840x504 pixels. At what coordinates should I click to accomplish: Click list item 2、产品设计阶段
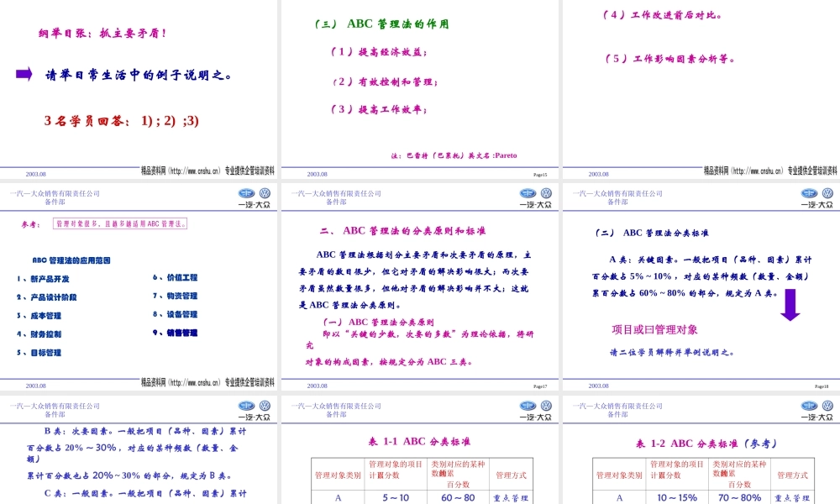point(46,297)
